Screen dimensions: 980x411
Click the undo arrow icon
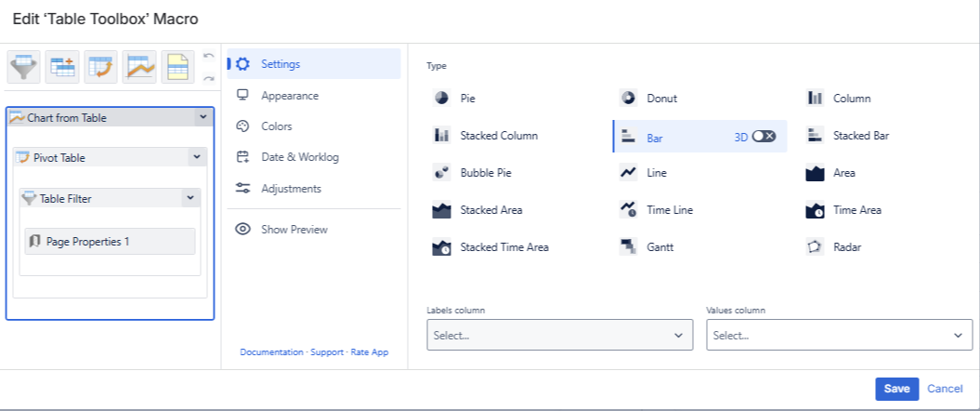[x=209, y=59]
